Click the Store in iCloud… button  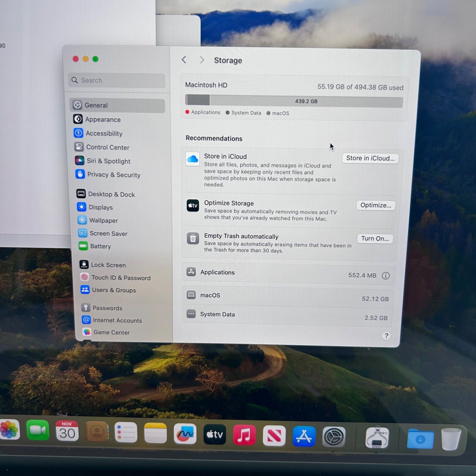coord(370,158)
